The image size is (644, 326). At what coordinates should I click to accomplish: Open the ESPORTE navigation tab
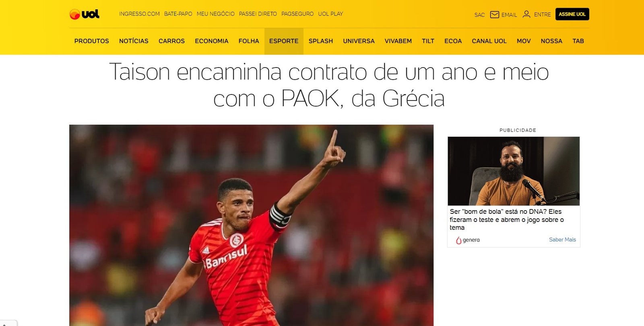tap(284, 41)
